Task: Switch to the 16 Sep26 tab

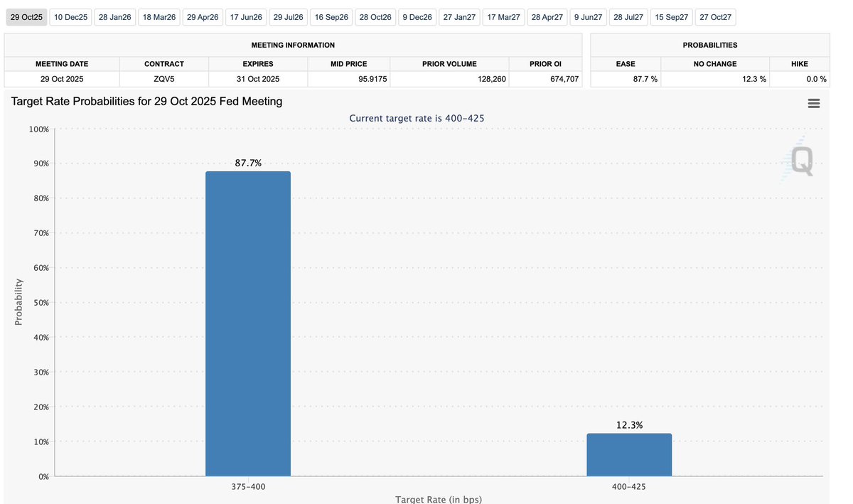Action: coord(331,17)
